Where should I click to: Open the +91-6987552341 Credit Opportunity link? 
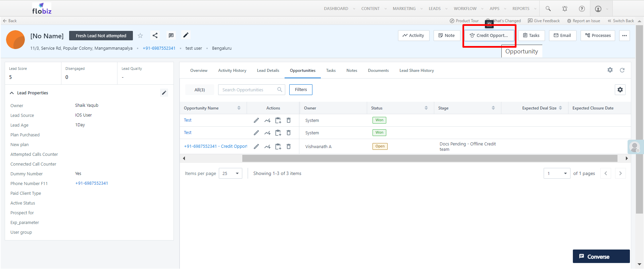215,146
